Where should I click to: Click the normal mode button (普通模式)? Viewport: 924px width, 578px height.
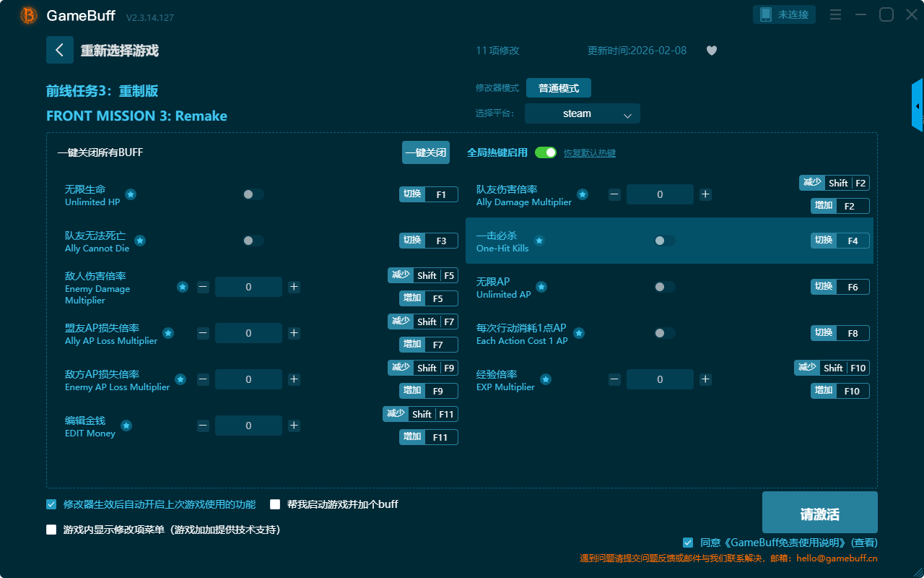[x=558, y=88]
